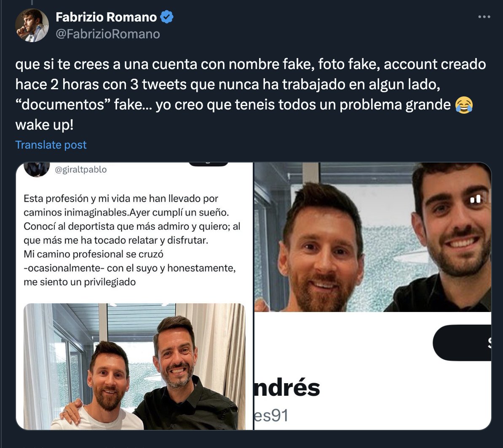The image size is (503, 448).
Task: Click the cropped black pill button on the right image
Action: pyautogui.click(x=462, y=343)
